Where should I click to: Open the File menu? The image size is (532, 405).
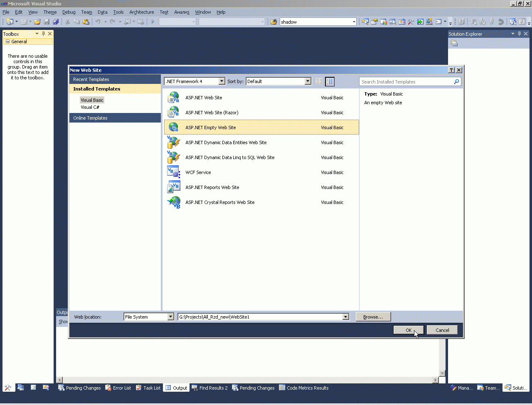(6, 12)
